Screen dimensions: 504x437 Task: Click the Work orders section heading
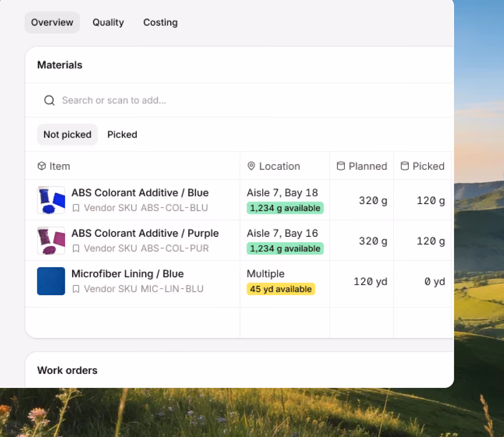click(67, 371)
